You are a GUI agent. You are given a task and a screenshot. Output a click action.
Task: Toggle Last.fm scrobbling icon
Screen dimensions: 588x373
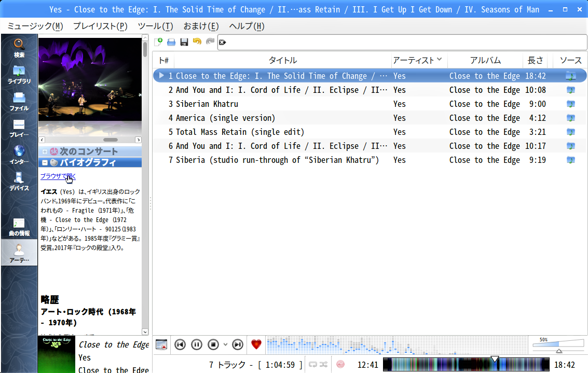(x=340, y=364)
